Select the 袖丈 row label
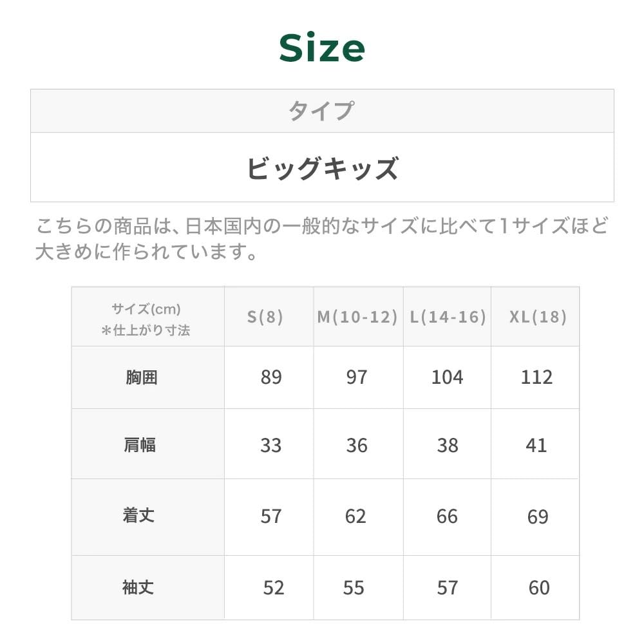Image resolution: width=644 pixels, height=644 pixels. pyautogui.click(x=138, y=587)
